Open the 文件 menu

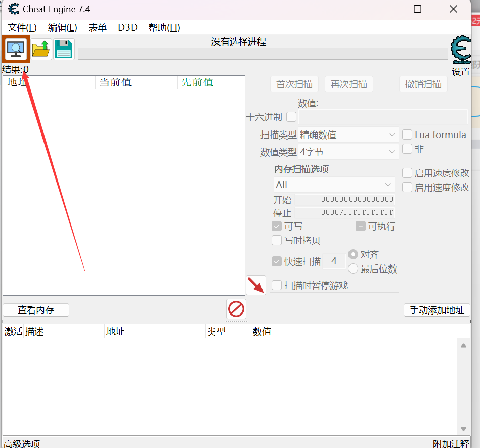click(21, 27)
